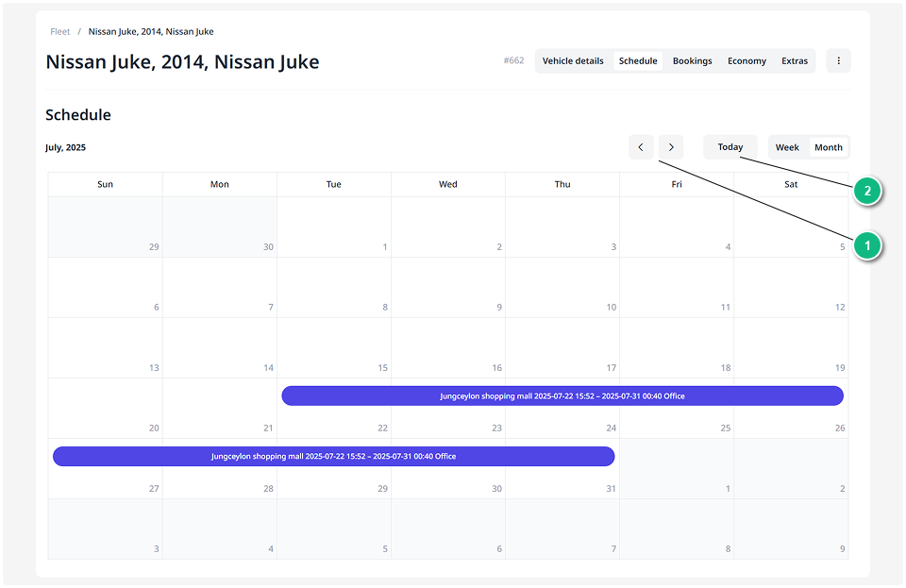Image resolution: width=906 pixels, height=588 pixels.
Task: Switch calendar to Week view
Action: pos(787,147)
